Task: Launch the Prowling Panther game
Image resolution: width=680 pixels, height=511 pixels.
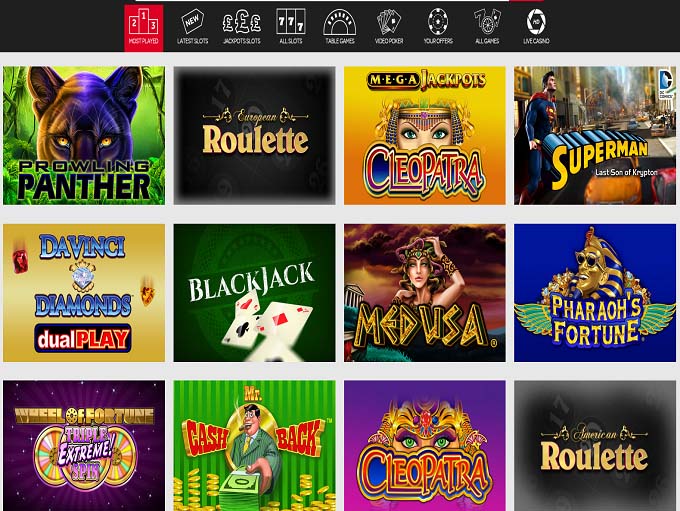Action: (84, 135)
